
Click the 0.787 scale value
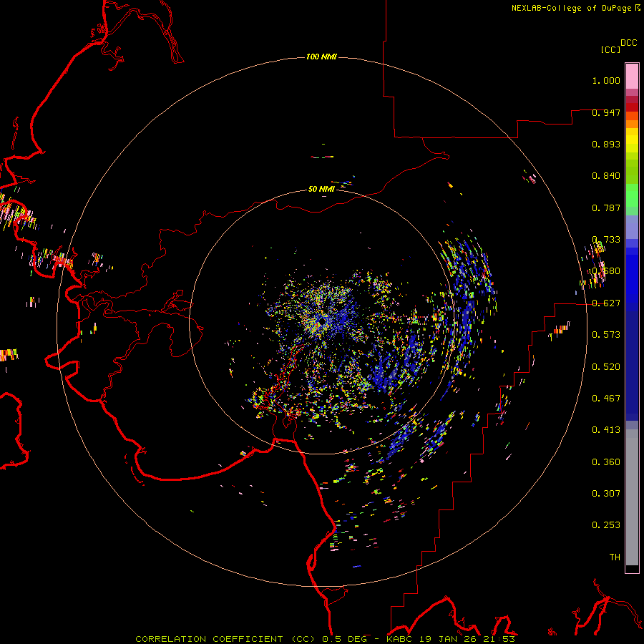point(606,208)
